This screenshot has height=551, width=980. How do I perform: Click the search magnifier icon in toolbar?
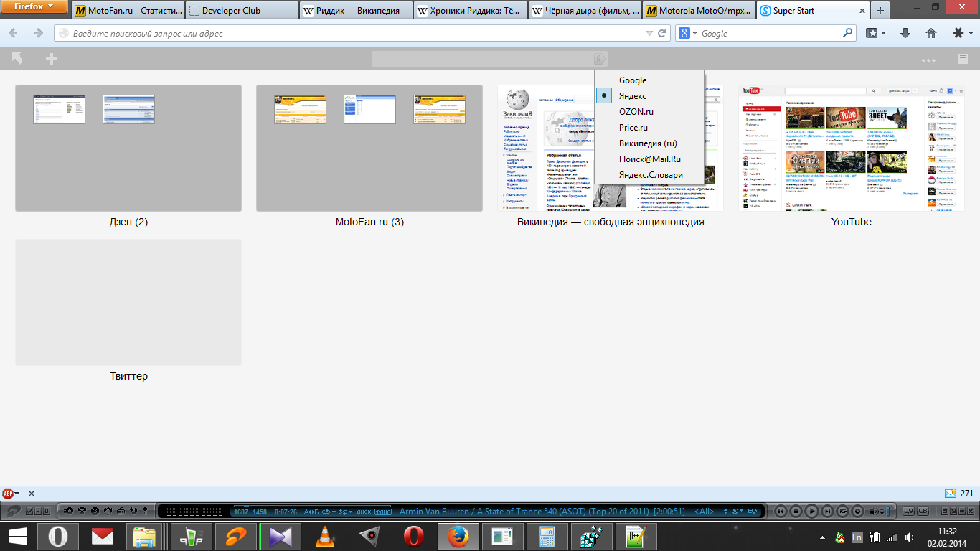[x=848, y=33]
